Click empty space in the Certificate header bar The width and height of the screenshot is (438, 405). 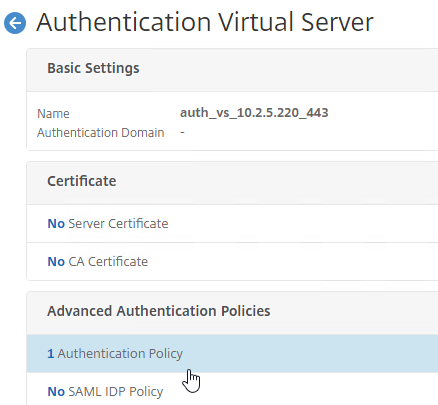click(277, 183)
